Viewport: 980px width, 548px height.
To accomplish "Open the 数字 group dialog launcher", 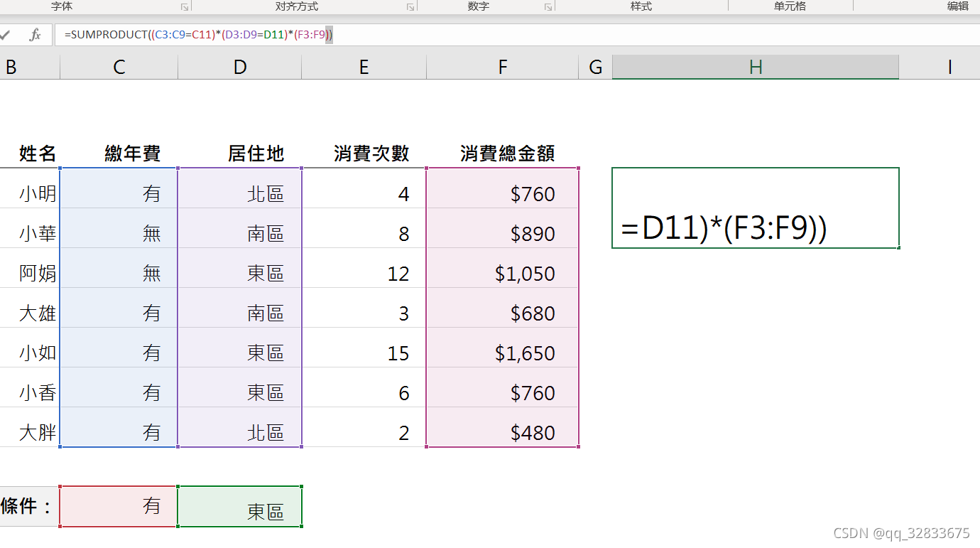I will pos(548,7).
